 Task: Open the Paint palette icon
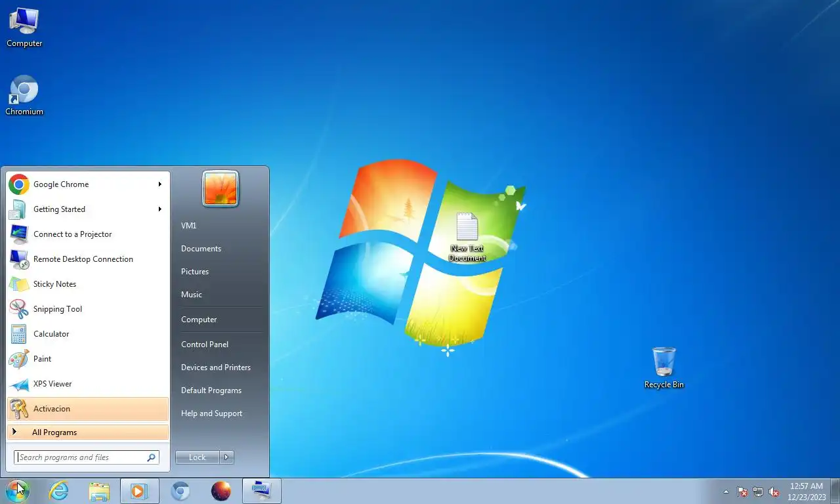[19, 359]
